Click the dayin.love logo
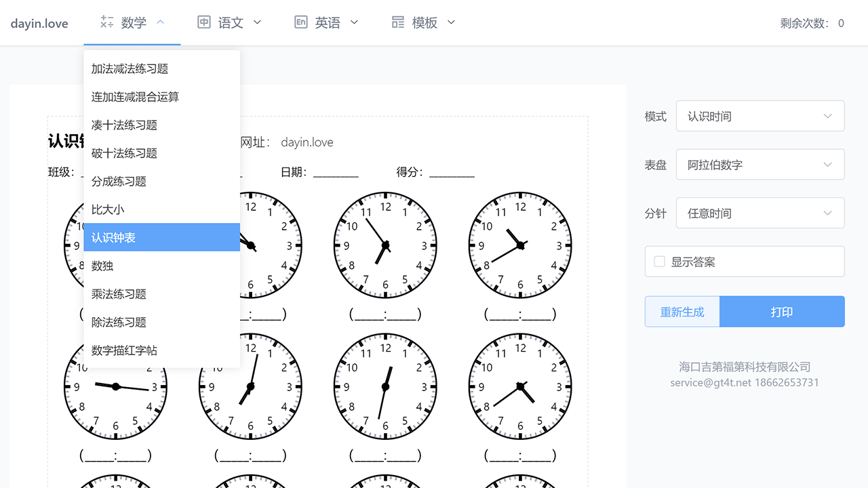Image resolution: width=868 pixels, height=488 pixels. point(39,22)
